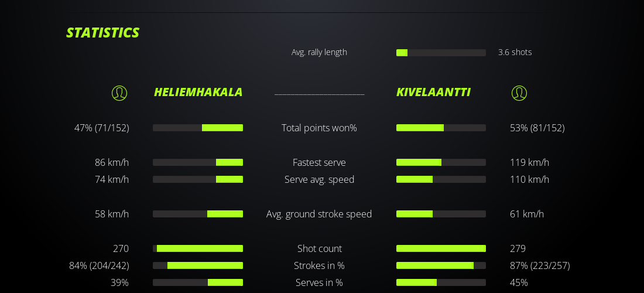
Task: Click the Avg. rally length progress bar
Action: (441, 53)
